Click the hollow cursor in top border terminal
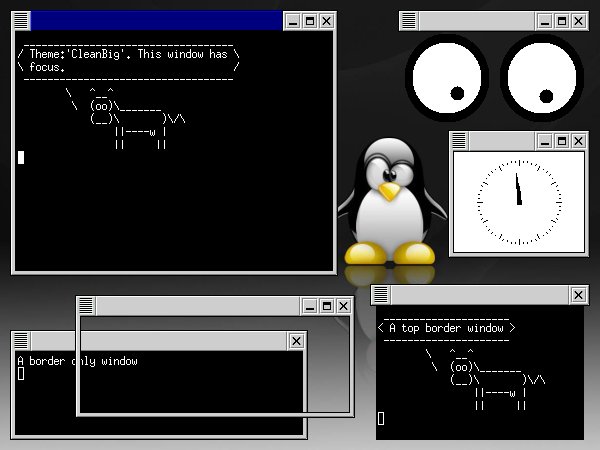The image size is (600, 450). (381, 418)
